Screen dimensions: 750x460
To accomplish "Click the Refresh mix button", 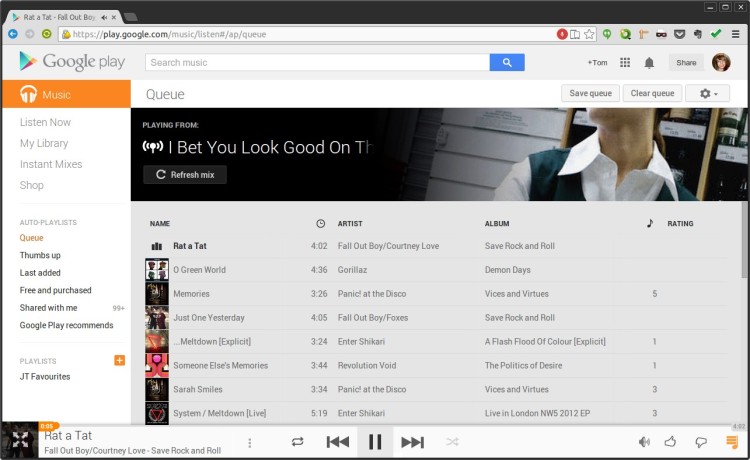I will point(185,175).
